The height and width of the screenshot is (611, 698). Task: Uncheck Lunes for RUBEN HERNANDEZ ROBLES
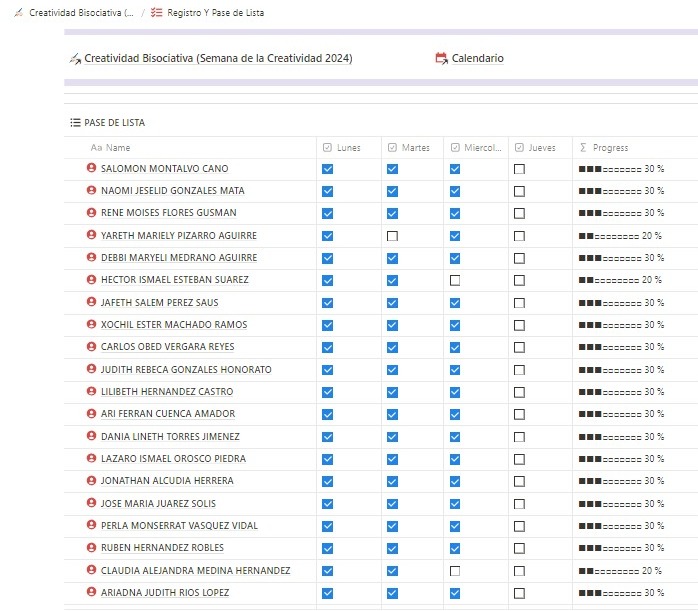[x=327, y=548]
